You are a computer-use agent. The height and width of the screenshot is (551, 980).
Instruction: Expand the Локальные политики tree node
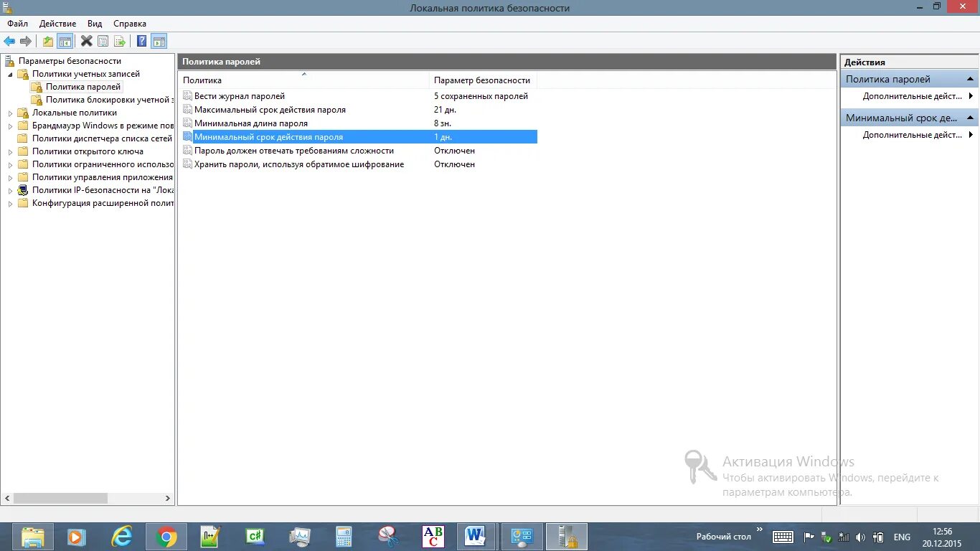click(x=10, y=113)
